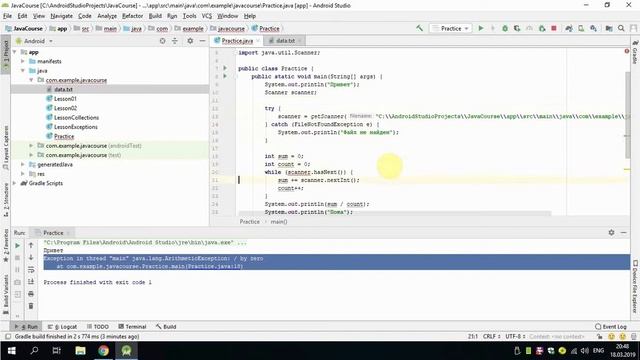The height and width of the screenshot is (360, 640).
Task: Run with Coverage icon in toolbar
Action: tap(517, 28)
